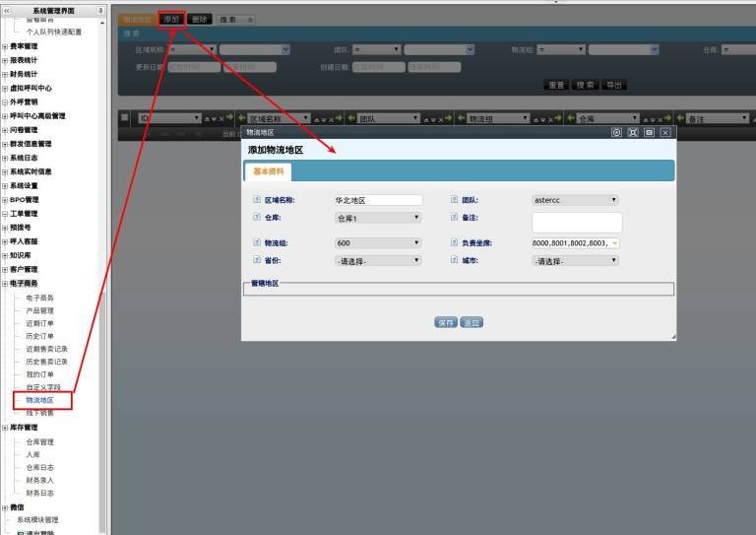
Task: Click the resize grip at dialog corner
Action: pos(673,337)
